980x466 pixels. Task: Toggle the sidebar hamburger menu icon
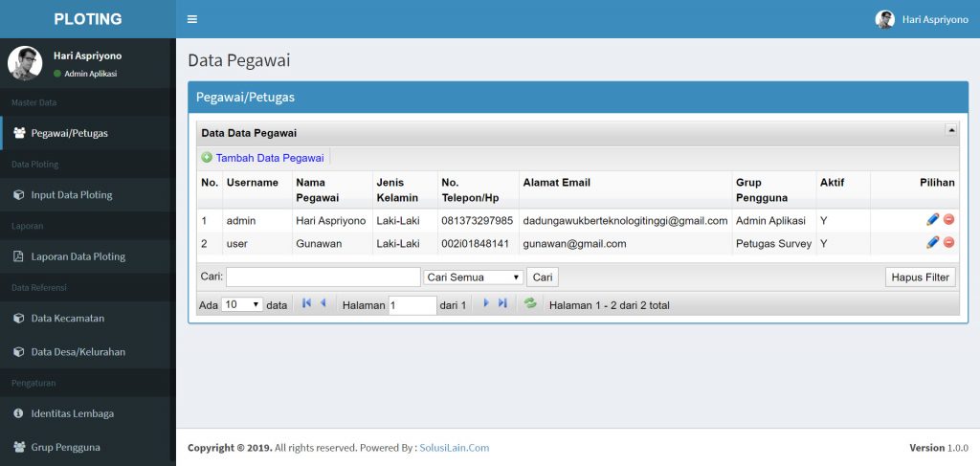click(192, 19)
